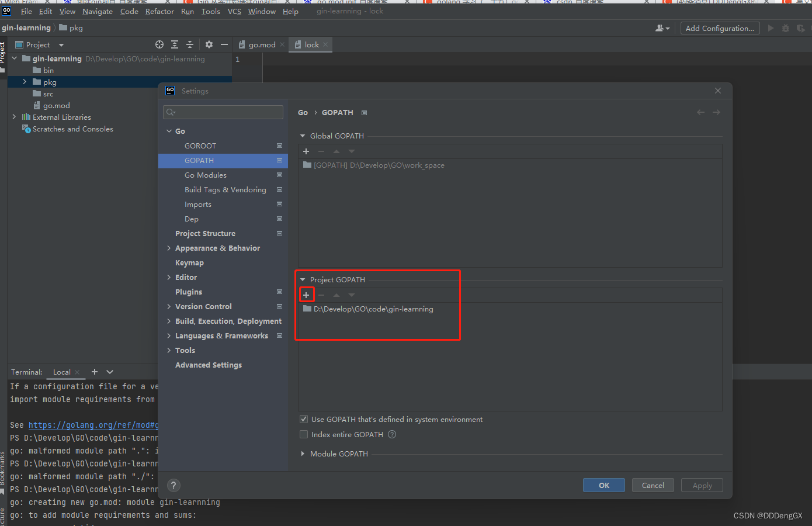
Task: Open the Project view dropdown
Action: tap(61, 45)
